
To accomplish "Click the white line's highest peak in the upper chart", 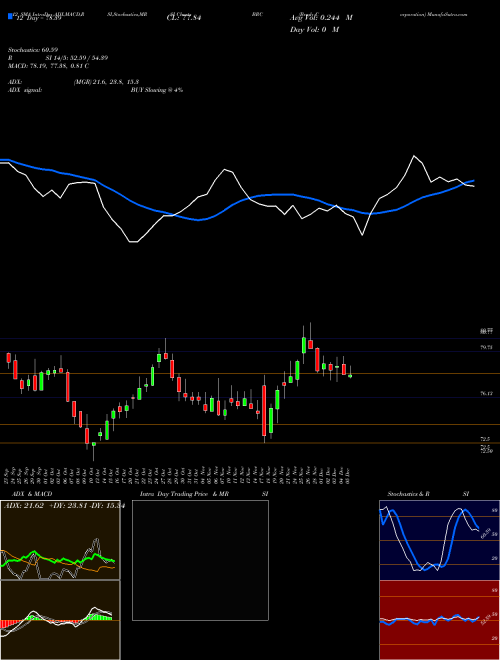I will (x=414, y=156).
